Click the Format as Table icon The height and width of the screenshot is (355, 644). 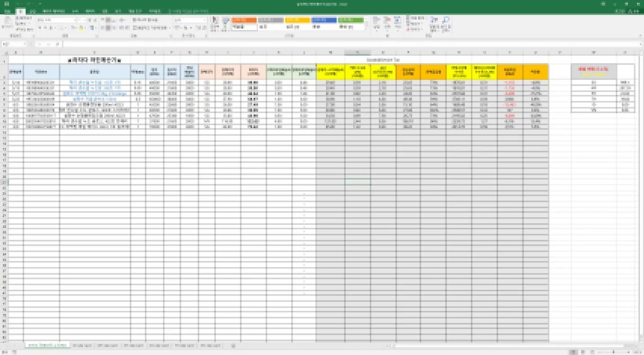pos(226,22)
